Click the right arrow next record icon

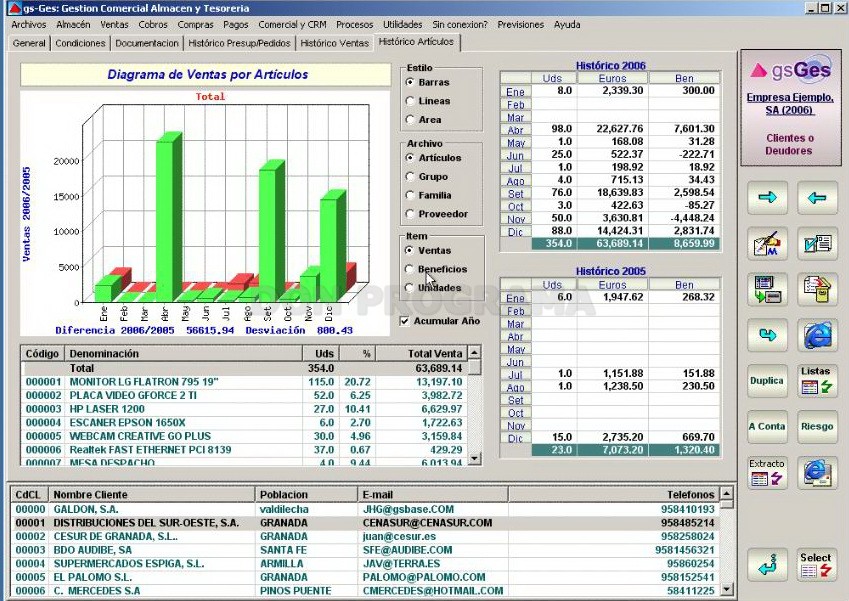[x=767, y=198]
